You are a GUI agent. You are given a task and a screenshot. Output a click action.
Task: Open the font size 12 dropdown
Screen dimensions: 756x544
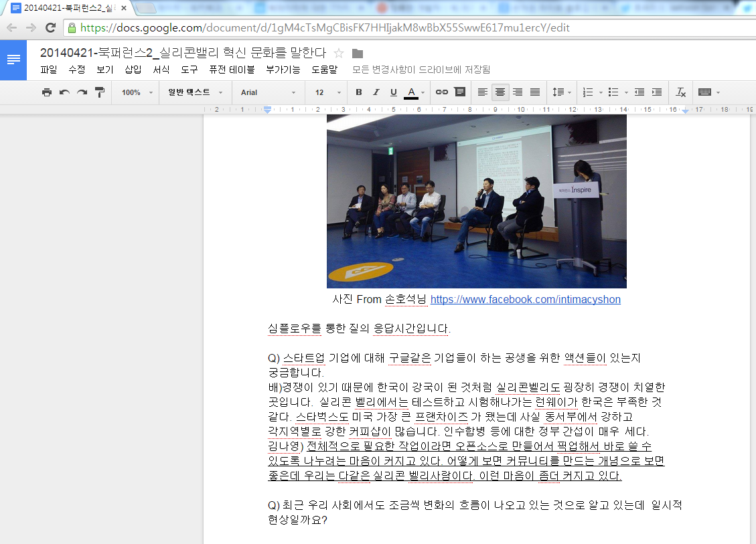pyautogui.click(x=327, y=92)
